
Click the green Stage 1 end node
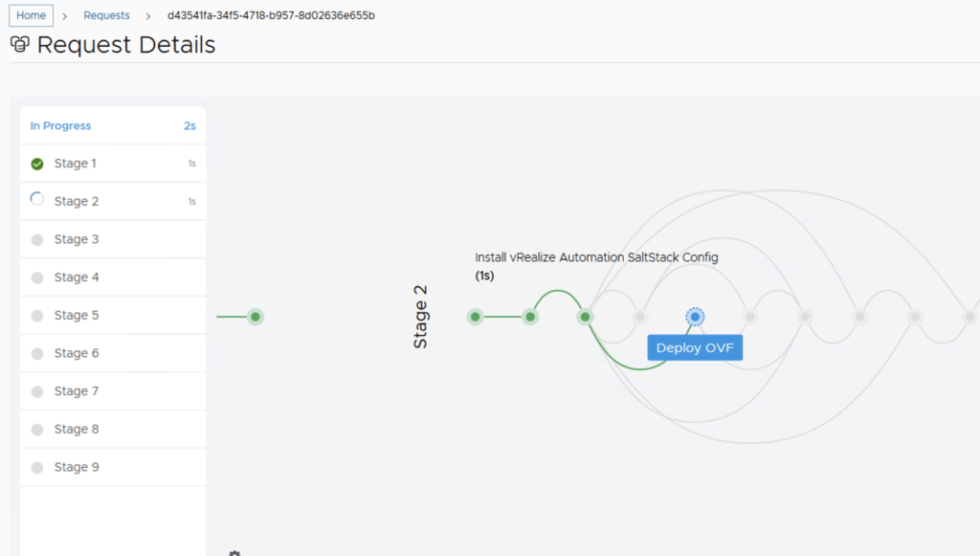click(256, 317)
